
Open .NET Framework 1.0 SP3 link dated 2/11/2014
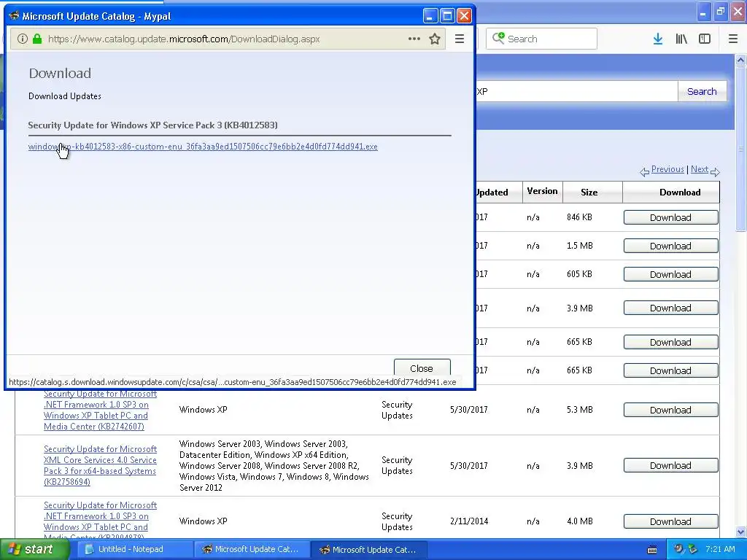click(x=100, y=521)
